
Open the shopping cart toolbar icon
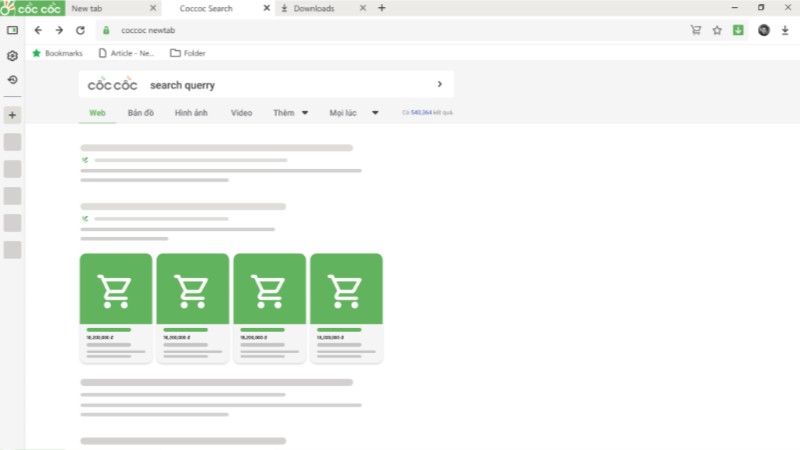click(696, 30)
